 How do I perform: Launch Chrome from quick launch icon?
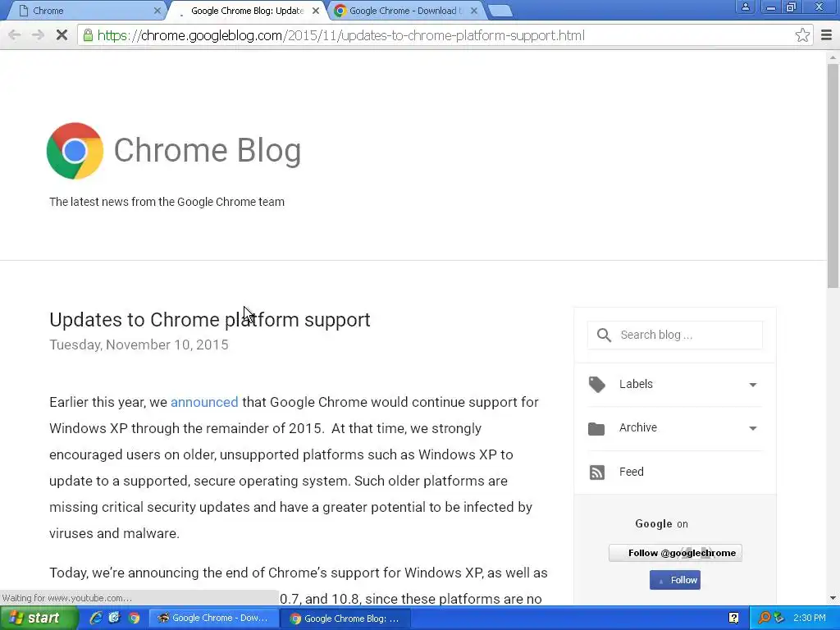[x=134, y=618]
